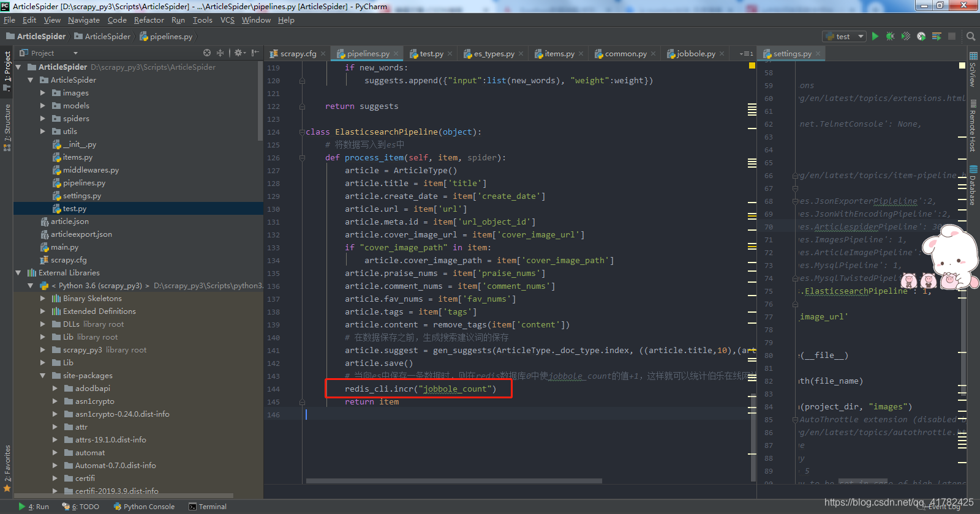This screenshot has height=514, width=980.
Task: Open the Terminal tool window
Action: pyautogui.click(x=208, y=507)
